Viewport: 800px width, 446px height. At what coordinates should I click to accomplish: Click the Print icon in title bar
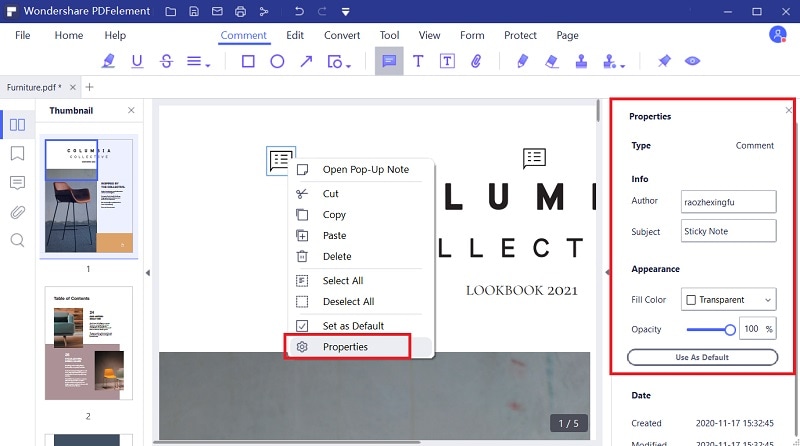point(241,11)
